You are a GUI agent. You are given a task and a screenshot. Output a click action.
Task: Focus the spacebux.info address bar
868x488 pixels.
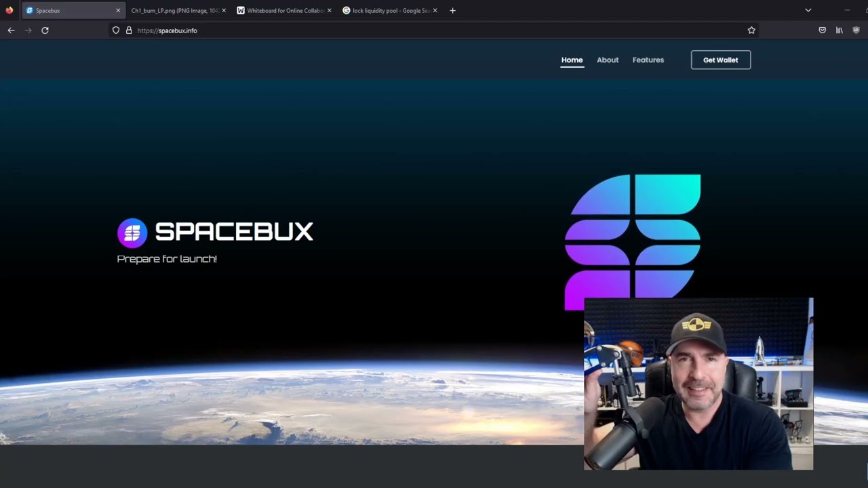tap(434, 30)
